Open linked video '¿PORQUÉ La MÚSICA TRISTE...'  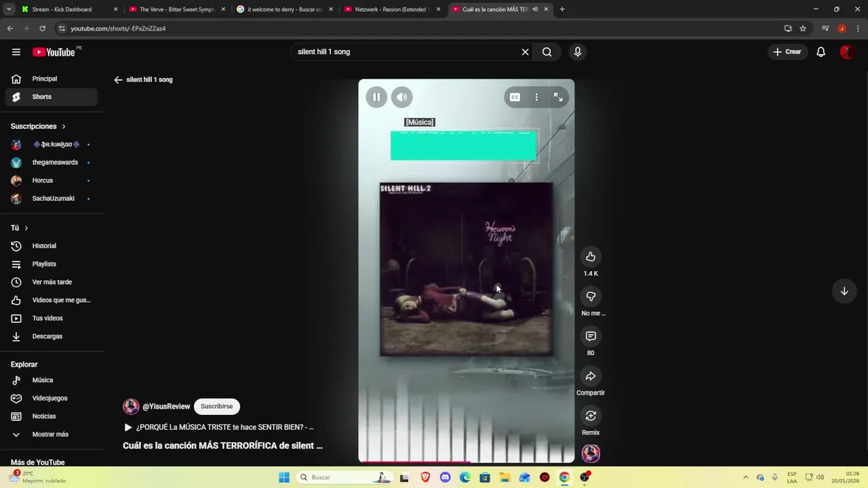[x=218, y=427]
